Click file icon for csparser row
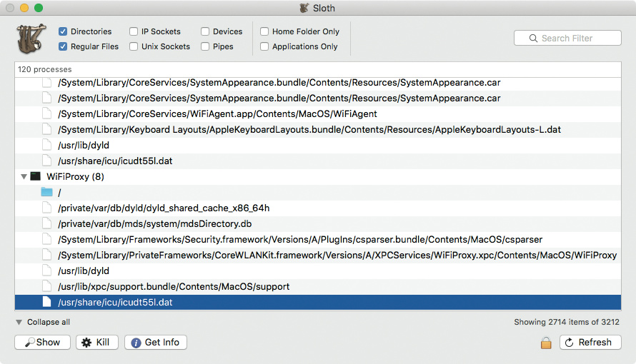 (x=47, y=239)
